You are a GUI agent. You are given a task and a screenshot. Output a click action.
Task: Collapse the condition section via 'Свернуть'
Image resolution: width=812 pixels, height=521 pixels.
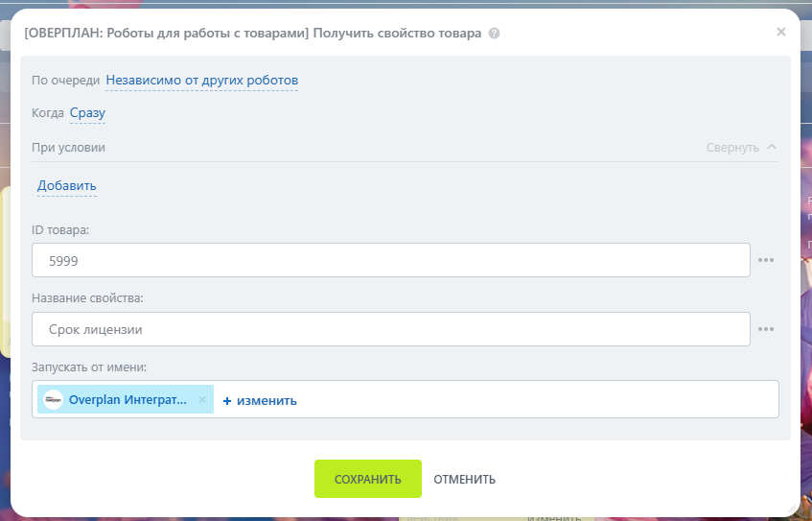point(741,148)
